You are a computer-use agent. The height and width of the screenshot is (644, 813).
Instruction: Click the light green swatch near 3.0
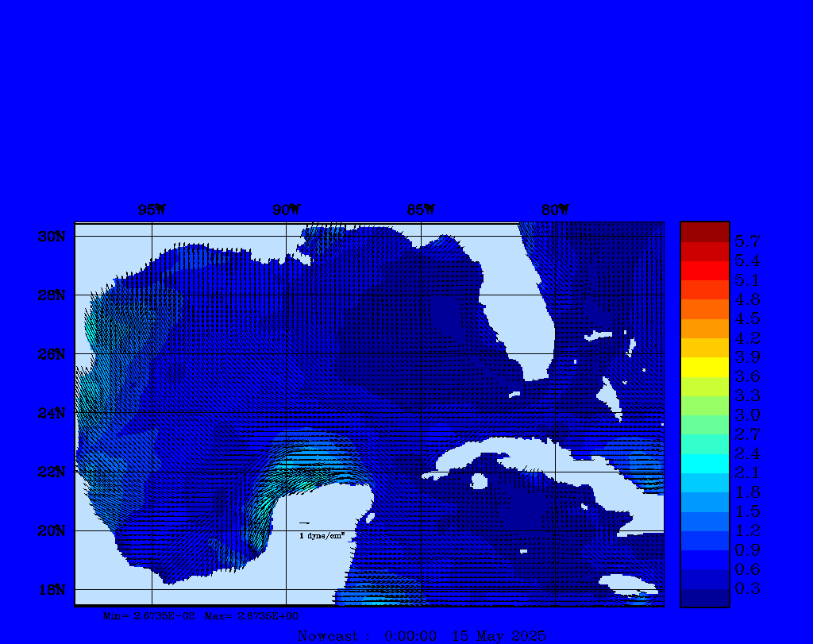tap(704, 406)
